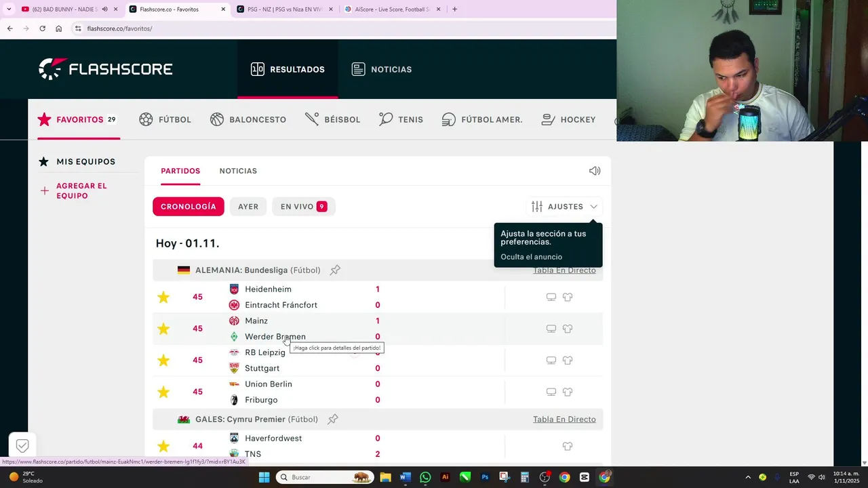Screen dimensions: 868x488
Task: Click the Flashscore logo
Action: point(106,69)
